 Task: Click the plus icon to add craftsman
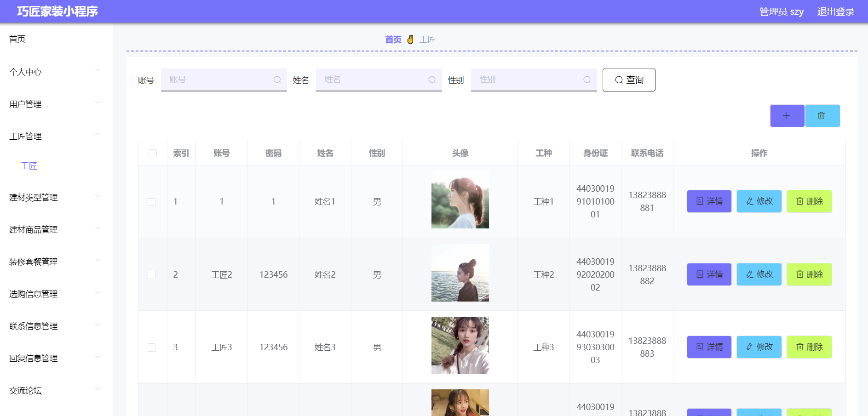[787, 116]
